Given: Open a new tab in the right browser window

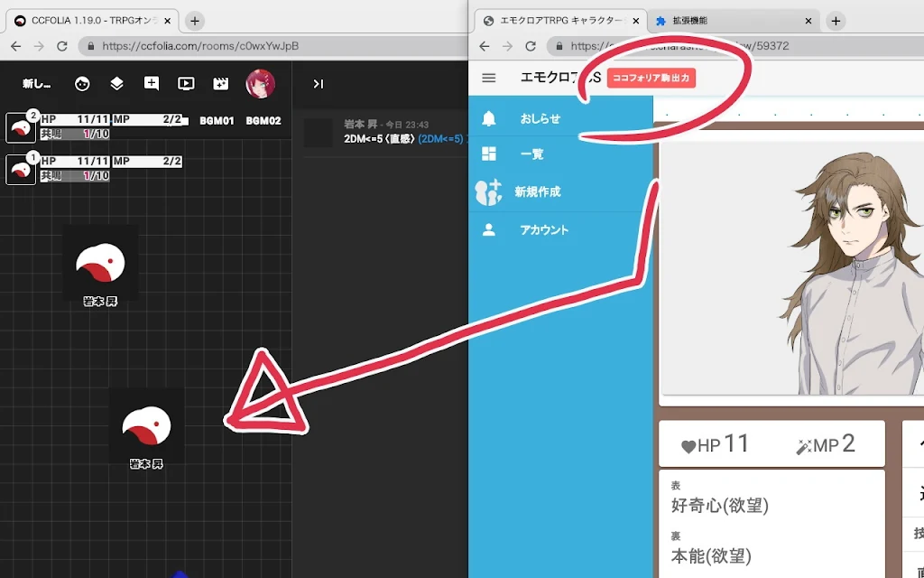Looking at the screenshot, I should point(836,21).
